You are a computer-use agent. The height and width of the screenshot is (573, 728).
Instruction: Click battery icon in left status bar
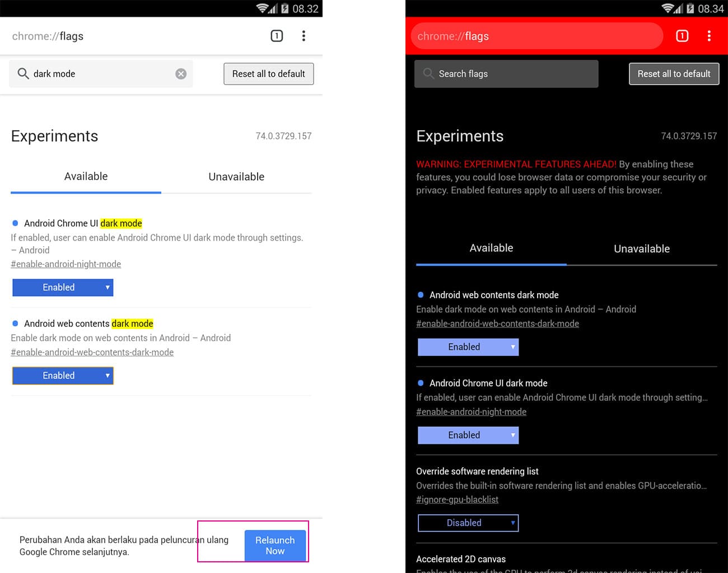(284, 8)
